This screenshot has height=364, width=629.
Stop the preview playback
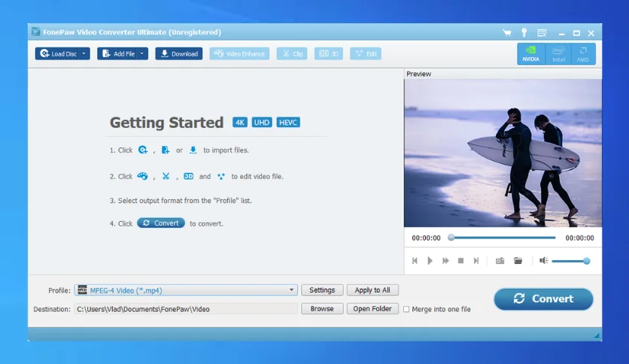(x=461, y=261)
